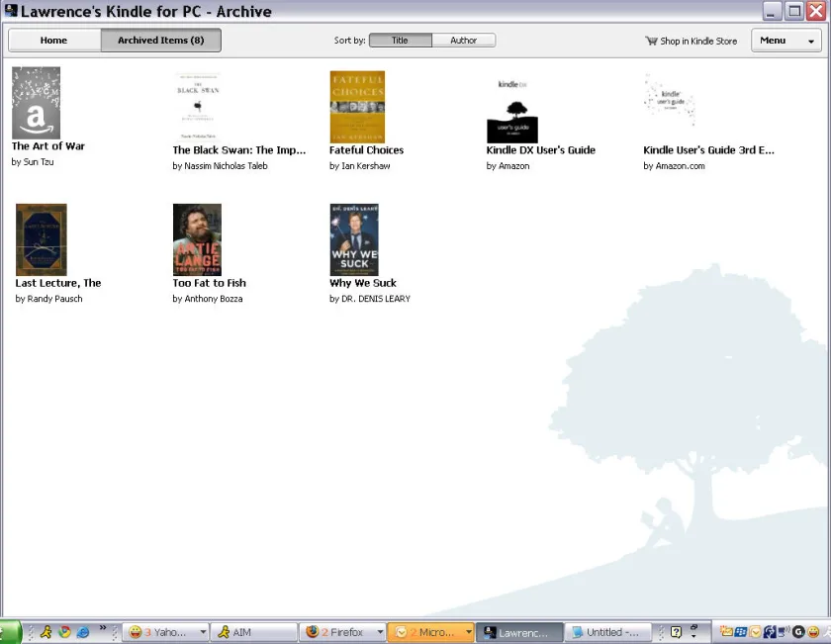
Task: Switch to the Home tab
Action: pos(54,41)
